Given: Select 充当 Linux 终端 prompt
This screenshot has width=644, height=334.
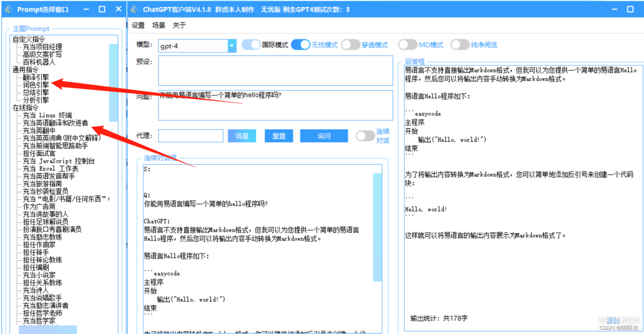Looking at the screenshot, I should click(x=47, y=115).
